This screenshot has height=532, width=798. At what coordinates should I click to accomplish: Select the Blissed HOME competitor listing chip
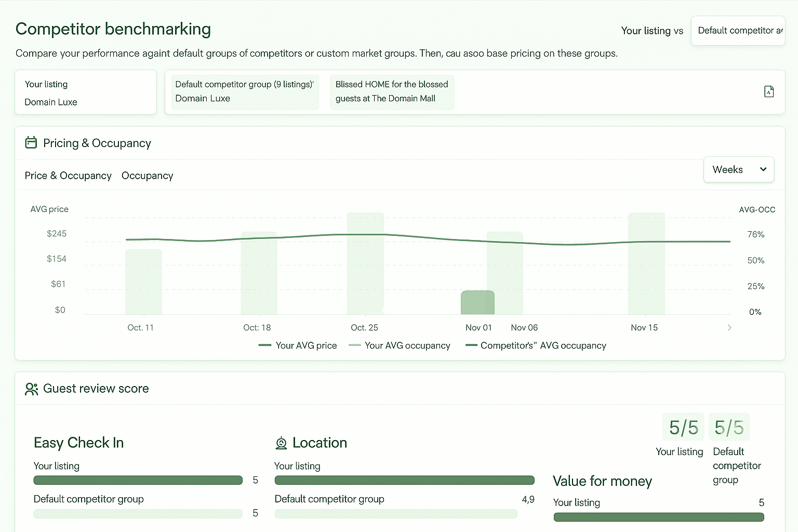click(392, 91)
